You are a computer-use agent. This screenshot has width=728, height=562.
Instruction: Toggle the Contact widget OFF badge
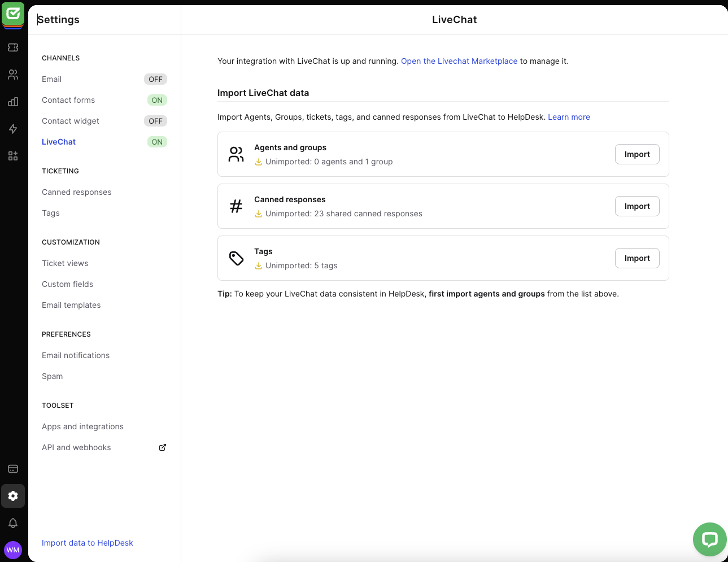155,121
